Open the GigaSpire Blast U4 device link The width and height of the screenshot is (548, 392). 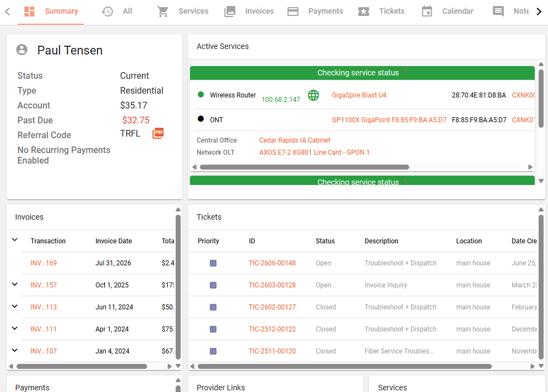tap(359, 95)
